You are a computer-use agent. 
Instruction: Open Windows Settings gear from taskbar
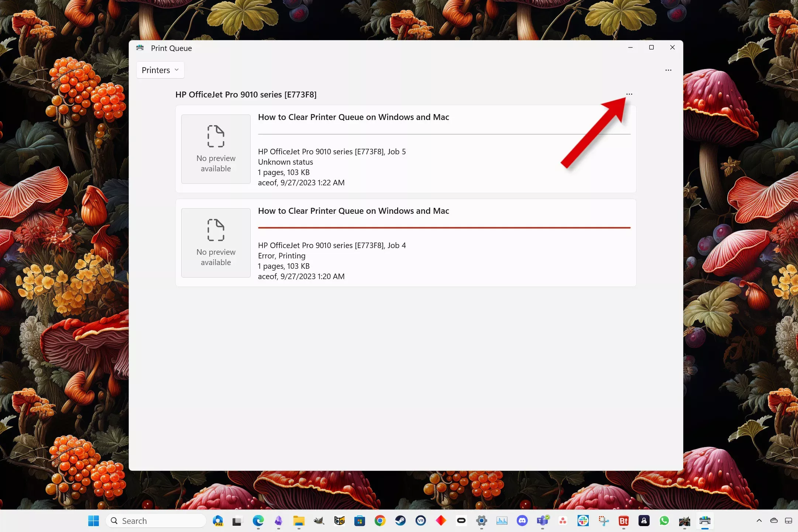point(481,521)
